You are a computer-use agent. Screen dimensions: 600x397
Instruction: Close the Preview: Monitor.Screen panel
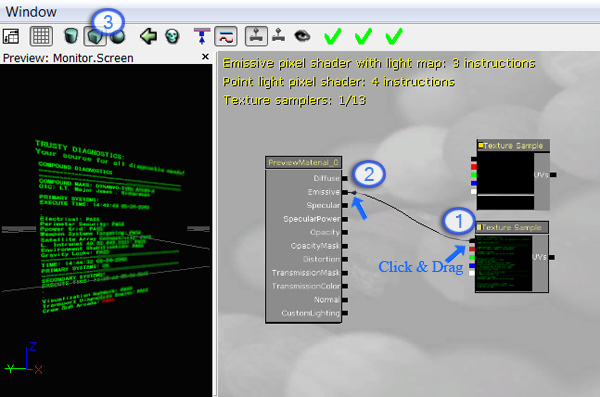[x=205, y=57]
